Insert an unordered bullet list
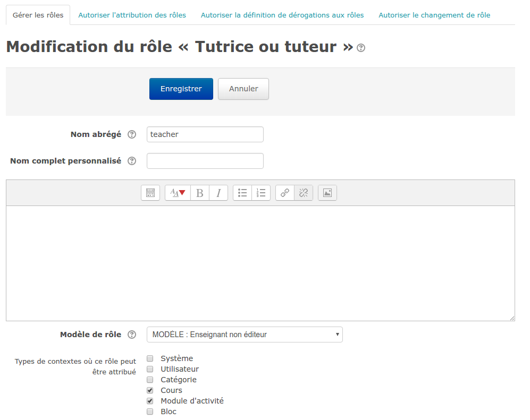 (242, 193)
